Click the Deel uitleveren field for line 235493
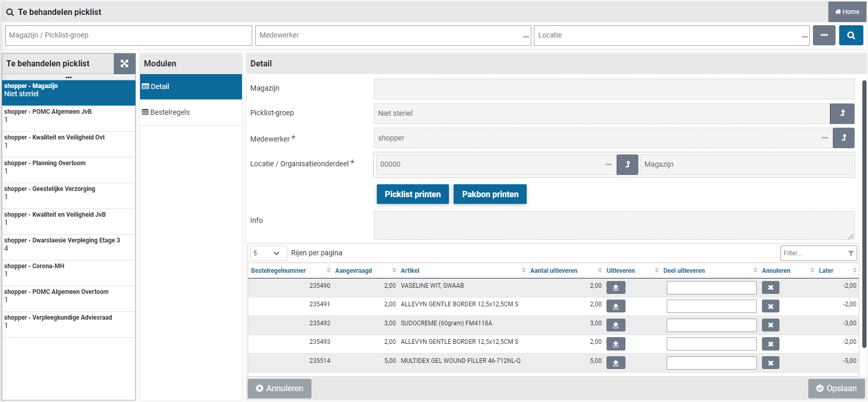The width and height of the screenshot is (868, 402). point(711,344)
